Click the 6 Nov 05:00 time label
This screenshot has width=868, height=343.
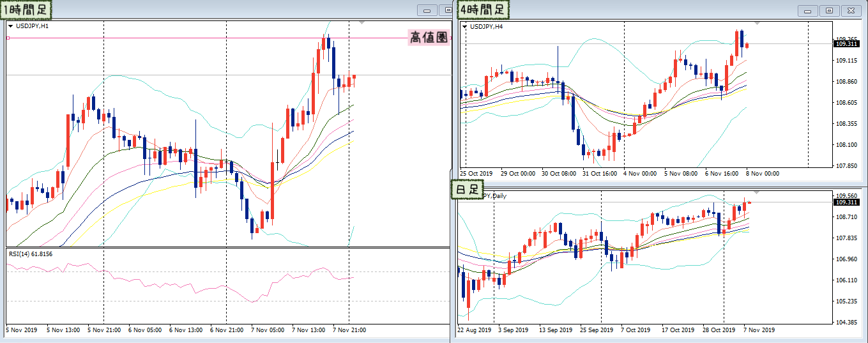(144, 330)
